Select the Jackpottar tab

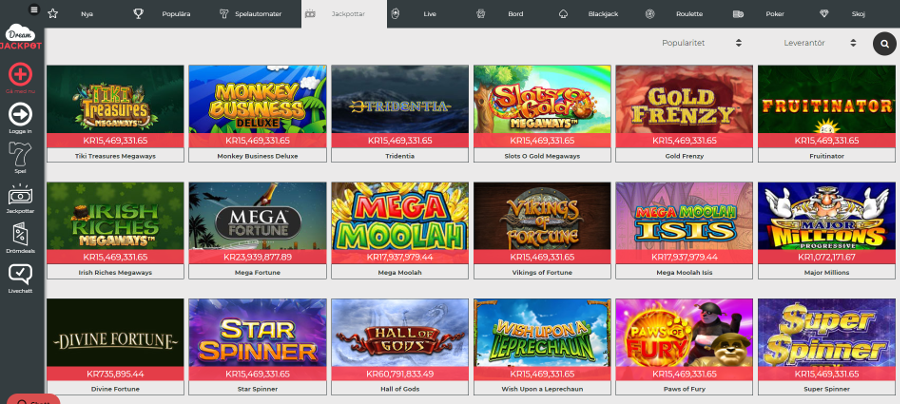tap(344, 14)
